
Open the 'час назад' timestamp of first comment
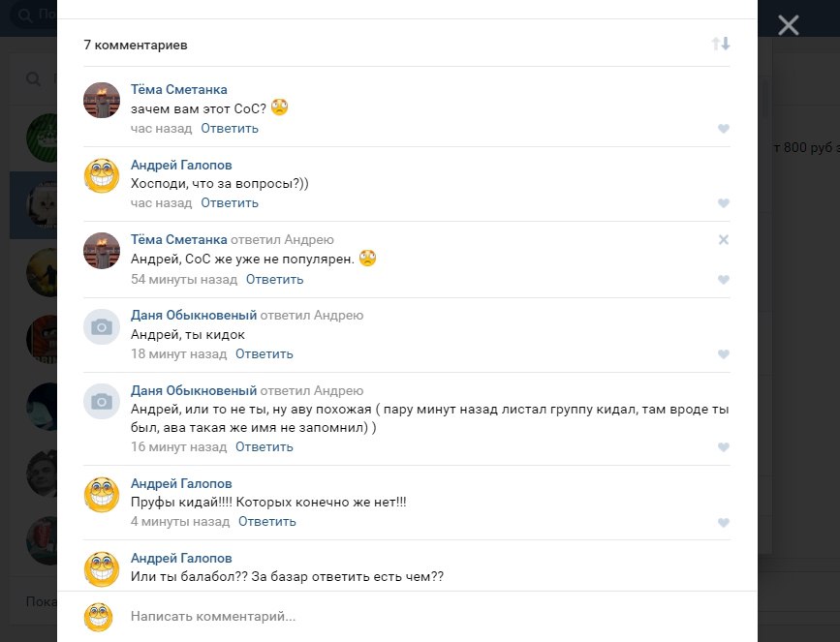161,128
